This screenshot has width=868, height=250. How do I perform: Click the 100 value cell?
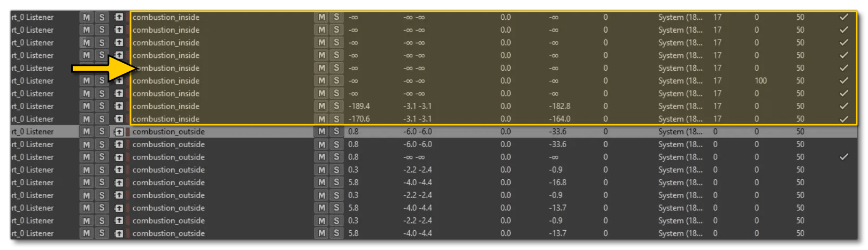coord(761,81)
